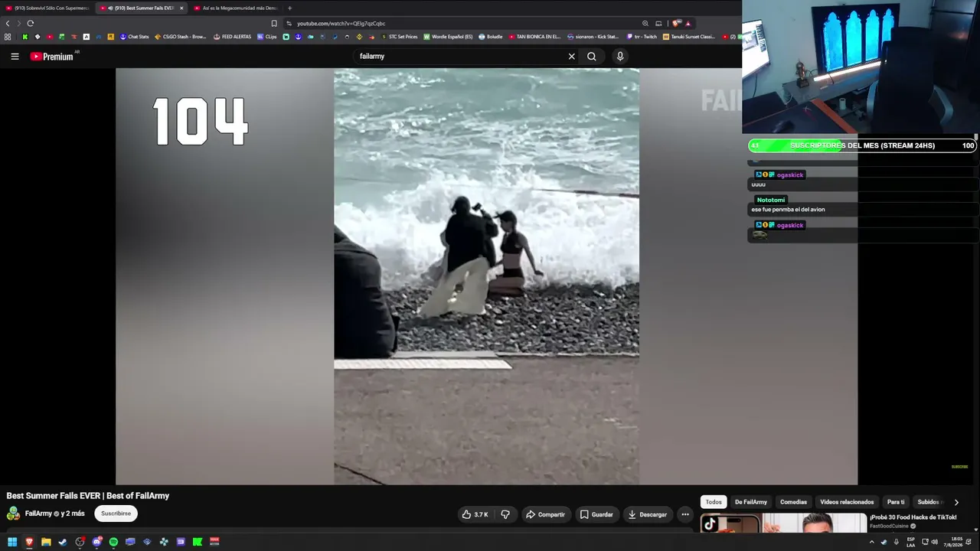
Task: Select the De FailArmy filter chip
Action: 751,502
